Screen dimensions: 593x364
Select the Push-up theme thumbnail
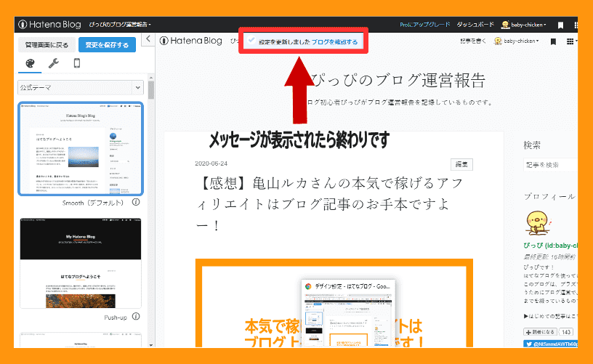tap(81, 263)
